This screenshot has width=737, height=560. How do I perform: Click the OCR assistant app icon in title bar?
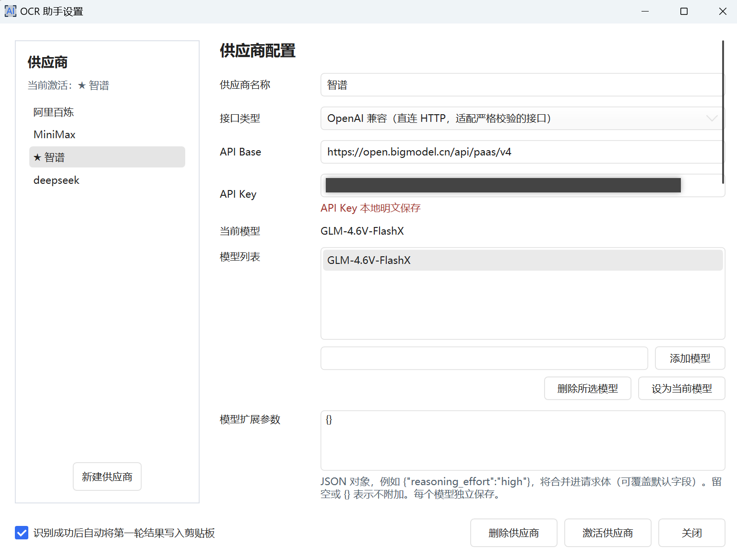pyautogui.click(x=11, y=11)
